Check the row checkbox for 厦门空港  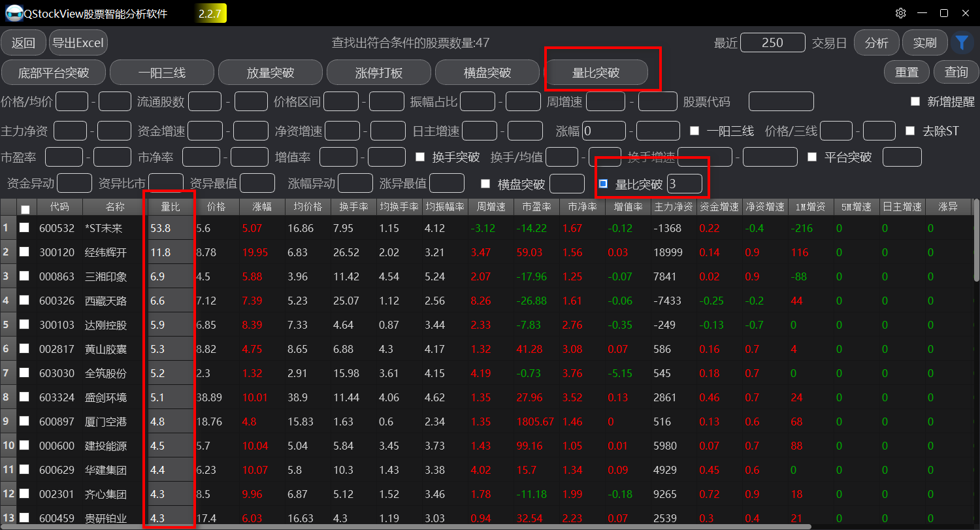[x=24, y=421]
